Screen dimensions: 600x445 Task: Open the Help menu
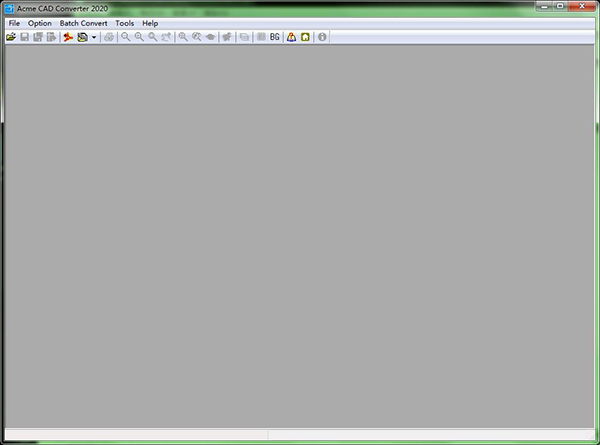[x=150, y=23]
